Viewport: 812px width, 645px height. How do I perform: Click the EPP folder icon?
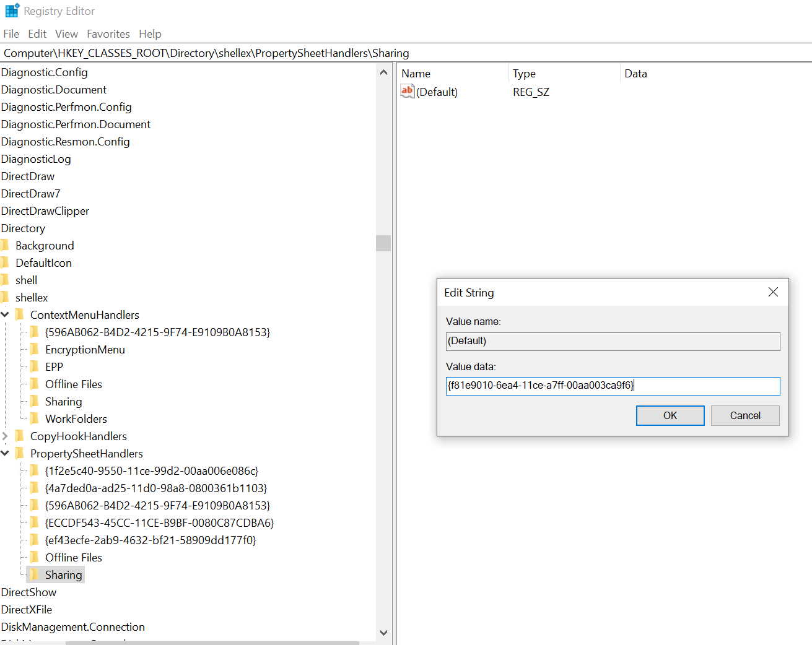click(35, 366)
